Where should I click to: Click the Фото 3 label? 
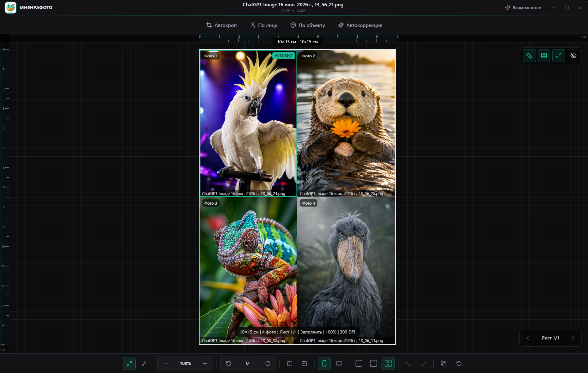pos(211,203)
